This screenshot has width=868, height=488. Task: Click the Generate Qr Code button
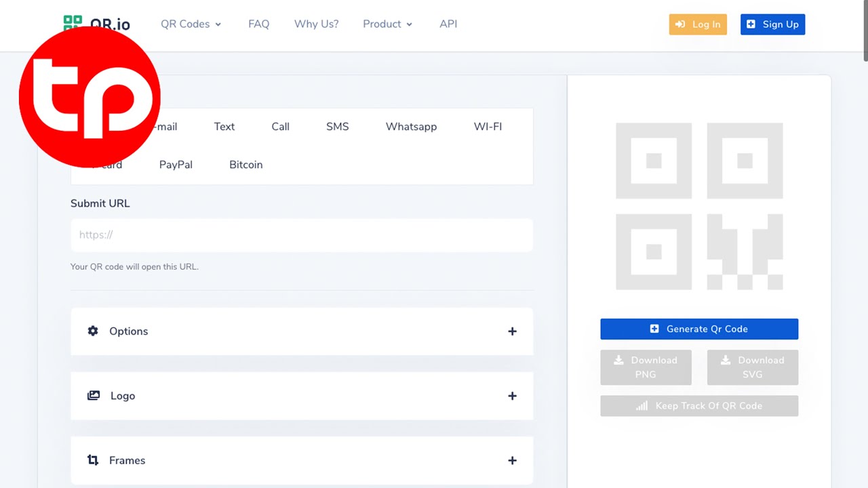(699, 329)
